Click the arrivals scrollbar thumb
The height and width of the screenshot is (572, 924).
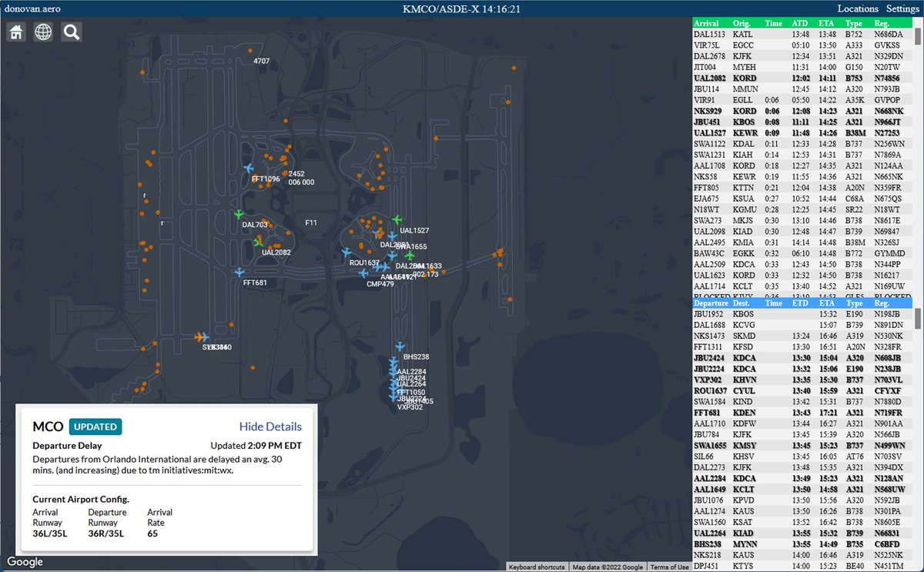click(918, 36)
